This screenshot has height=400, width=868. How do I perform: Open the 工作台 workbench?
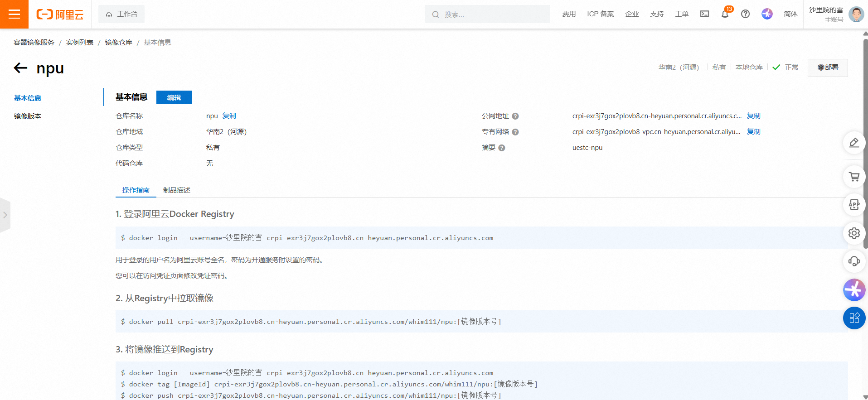121,14
